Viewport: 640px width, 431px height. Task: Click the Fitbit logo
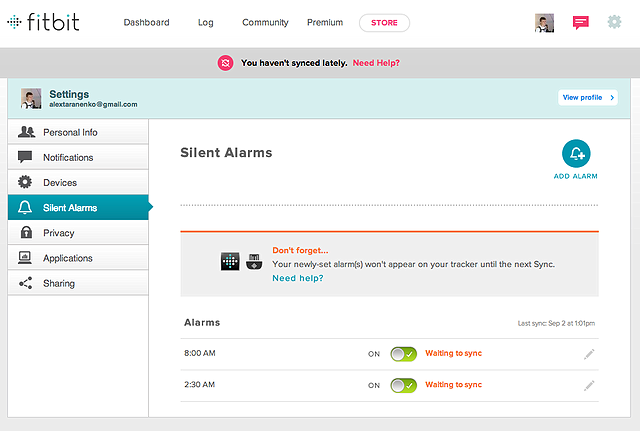pos(43,22)
